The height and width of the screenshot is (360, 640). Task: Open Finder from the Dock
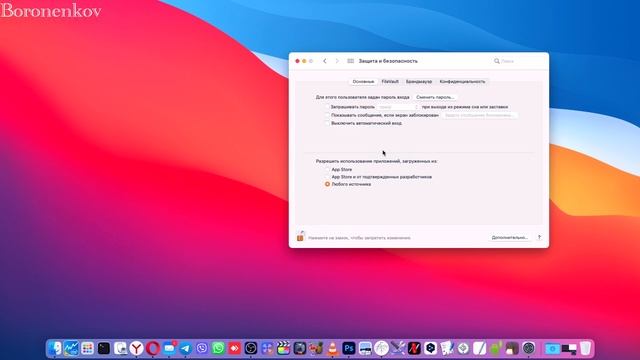tap(55, 348)
